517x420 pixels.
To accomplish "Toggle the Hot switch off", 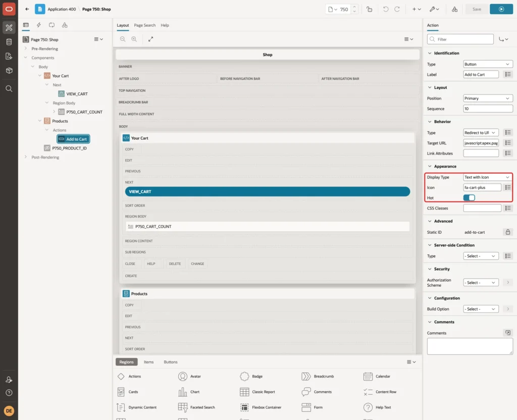I will pyautogui.click(x=469, y=198).
